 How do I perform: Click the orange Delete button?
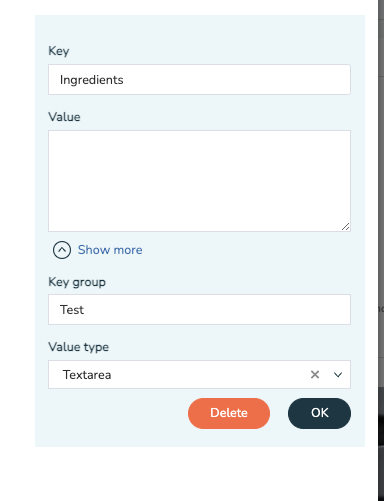click(x=229, y=413)
